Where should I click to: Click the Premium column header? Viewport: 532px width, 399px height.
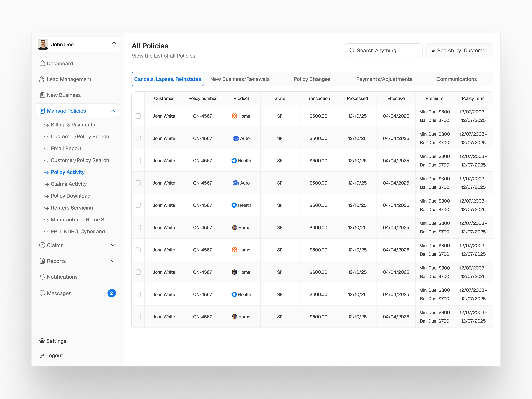(434, 98)
